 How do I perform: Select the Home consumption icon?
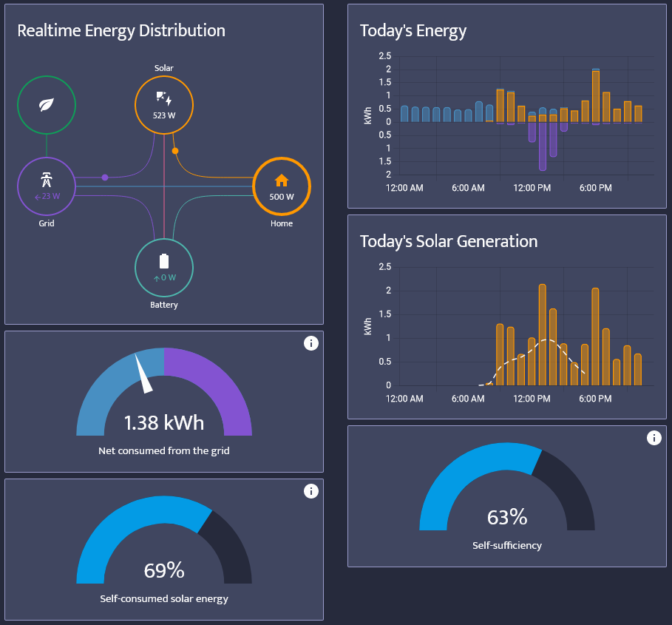point(282,180)
